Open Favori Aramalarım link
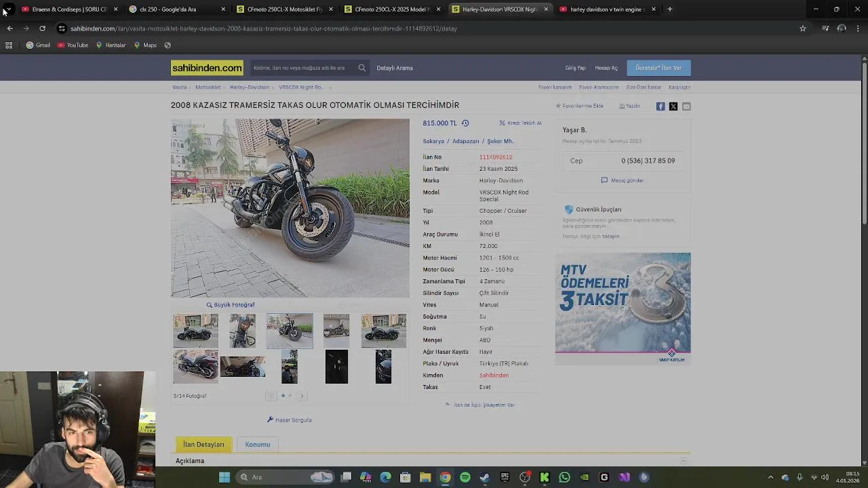This screenshot has height=488, width=868. [599, 87]
